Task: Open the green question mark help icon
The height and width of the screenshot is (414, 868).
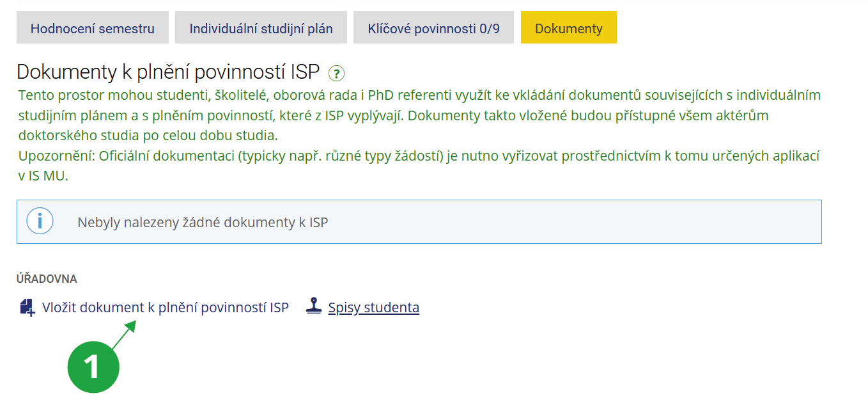Action: pyautogui.click(x=336, y=73)
